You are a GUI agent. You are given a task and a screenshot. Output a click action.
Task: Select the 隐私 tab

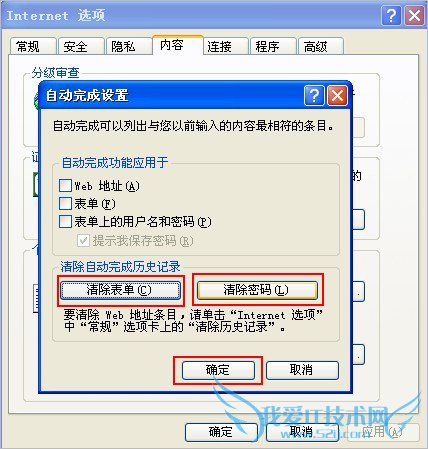coord(128,46)
